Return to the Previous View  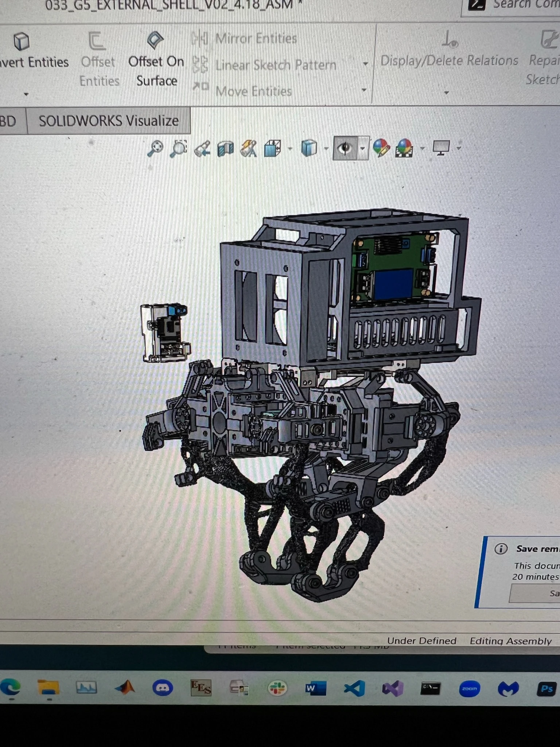click(202, 149)
